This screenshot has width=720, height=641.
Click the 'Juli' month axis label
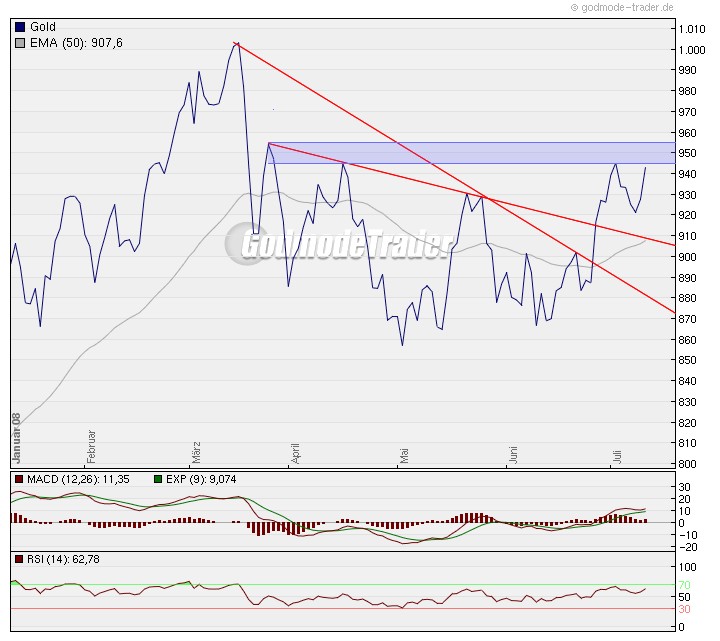(617, 456)
